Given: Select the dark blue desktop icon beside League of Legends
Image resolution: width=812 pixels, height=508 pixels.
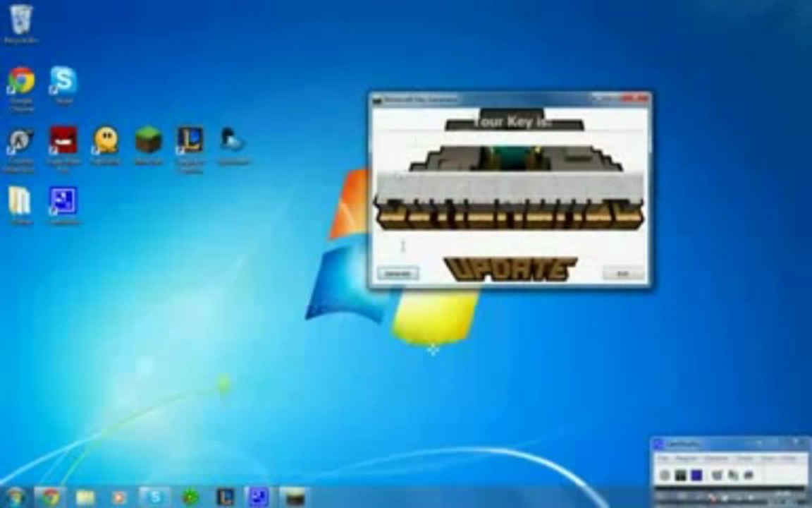Looking at the screenshot, I should [233, 140].
